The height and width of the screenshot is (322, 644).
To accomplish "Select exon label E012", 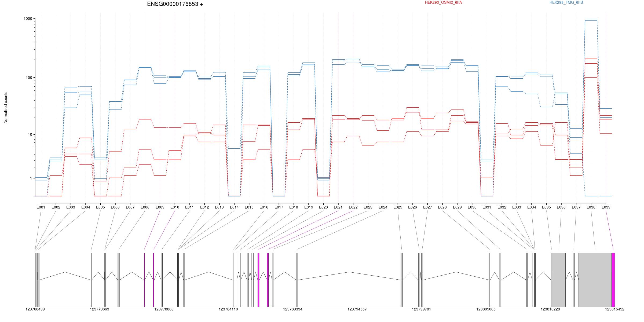I will point(204,207).
